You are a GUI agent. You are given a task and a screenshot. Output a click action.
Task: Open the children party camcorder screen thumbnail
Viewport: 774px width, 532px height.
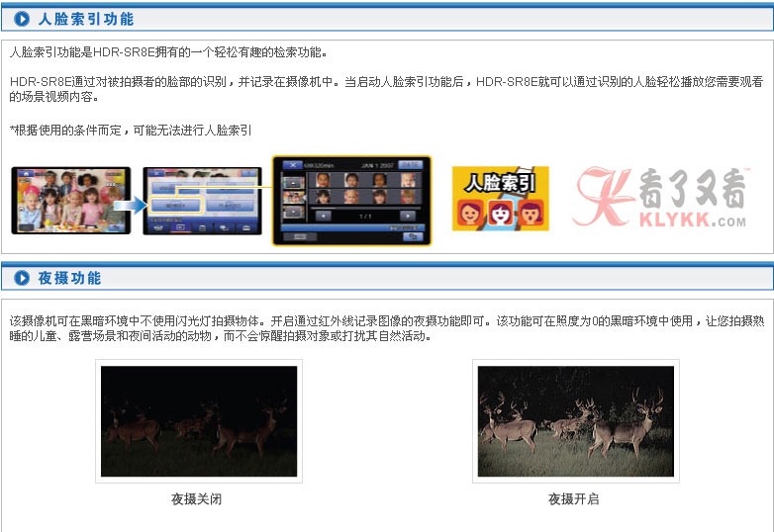pyautogui.click(x=71, y=200)
